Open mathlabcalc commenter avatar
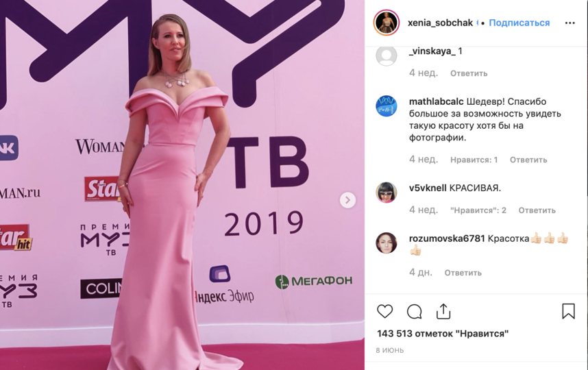This screenshot has height=370, width=588. (x=387, y=106)
